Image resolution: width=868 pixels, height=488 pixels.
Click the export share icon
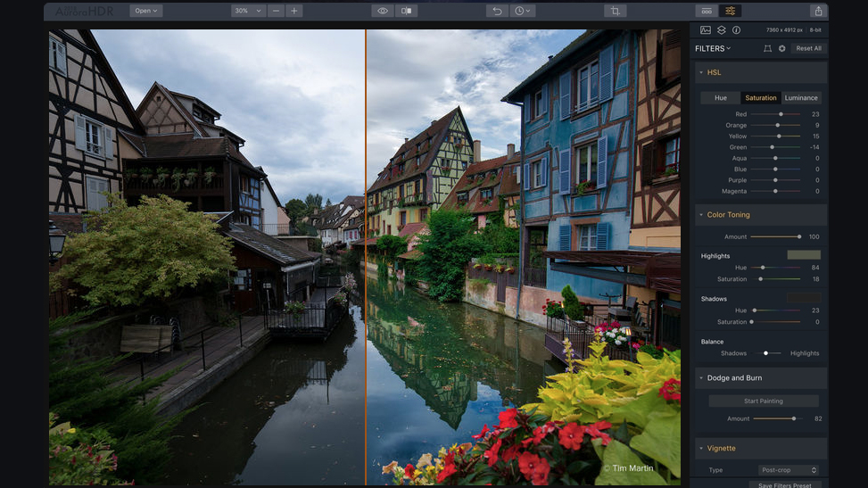[x=818, y=11]
